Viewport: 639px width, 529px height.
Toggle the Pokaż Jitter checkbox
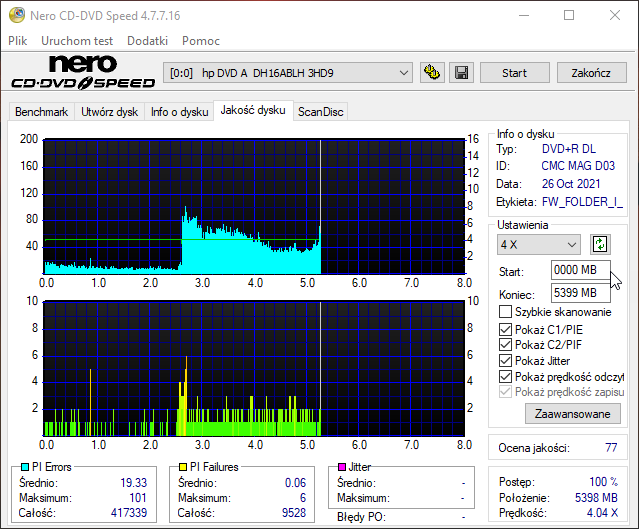505,361
